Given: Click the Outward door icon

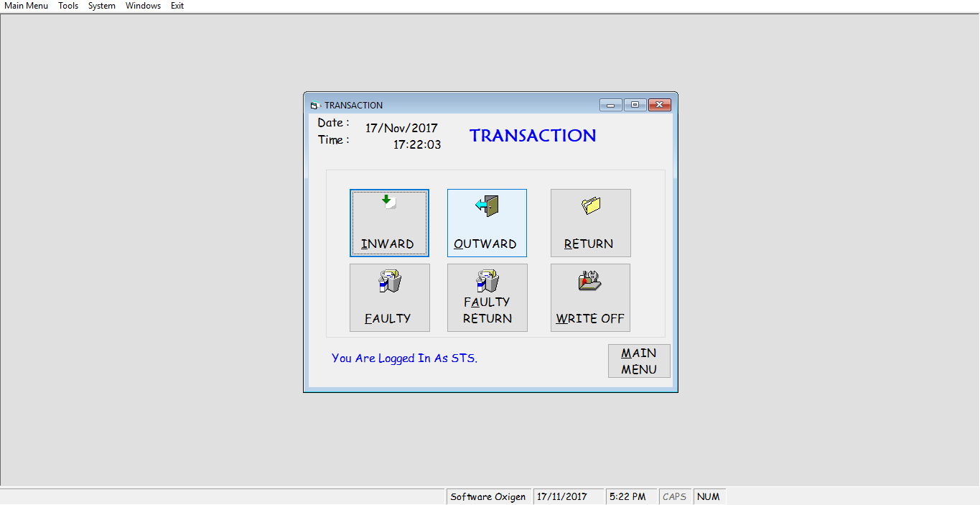Looking at the screenshot, I should (x=487, y=205).
